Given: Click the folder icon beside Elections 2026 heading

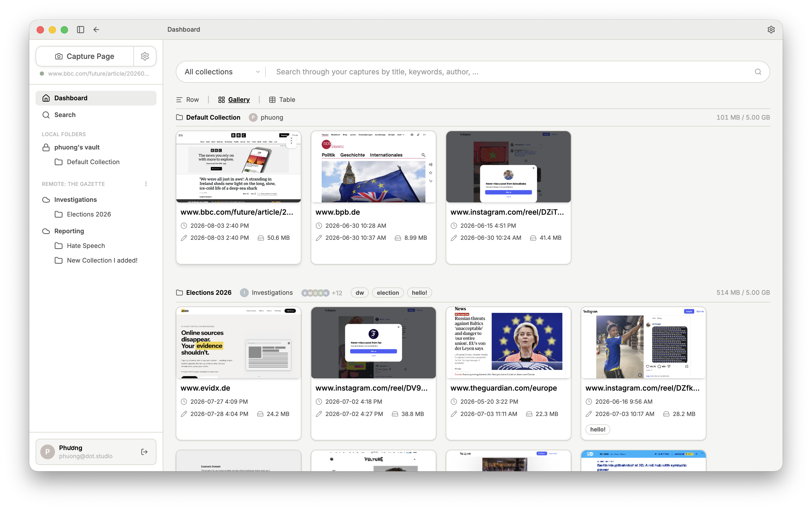Looking at the screenshot, I should click(179, 293).
